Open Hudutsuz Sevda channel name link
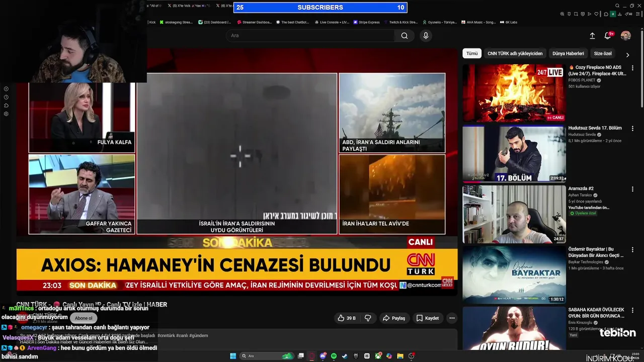Screen dimensions: 644x362 [582, 135]
